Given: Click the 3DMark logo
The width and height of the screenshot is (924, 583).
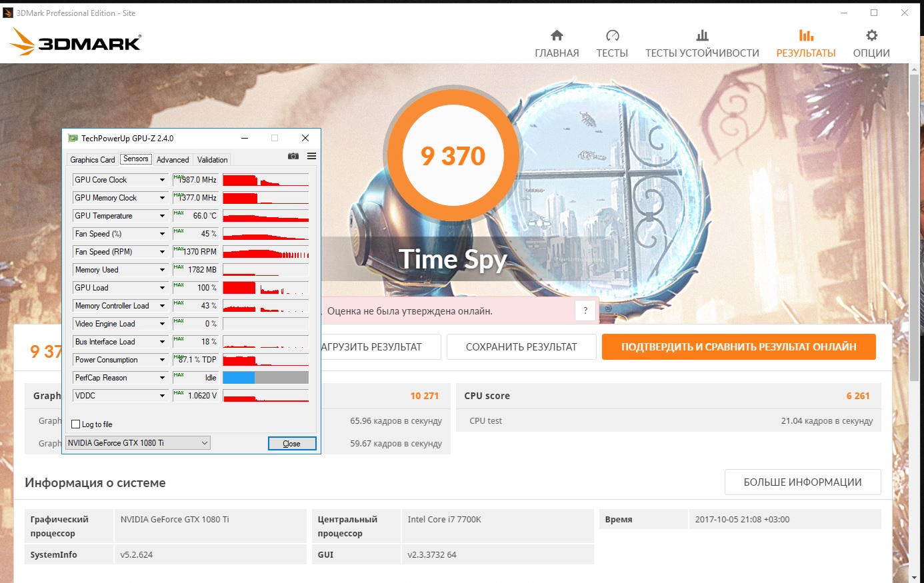Looking at the screenshot, I should tap(75, 41).
